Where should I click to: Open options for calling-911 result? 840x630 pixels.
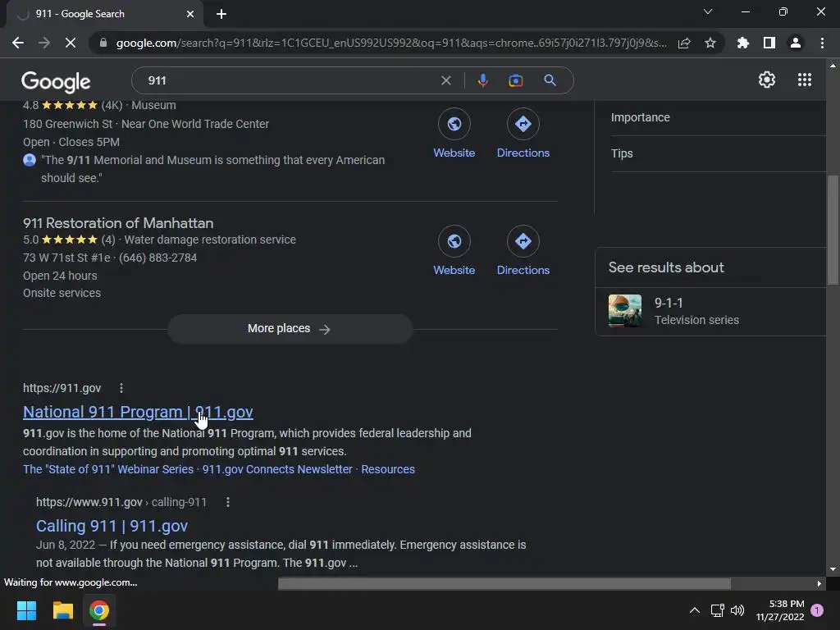point(228,502)
